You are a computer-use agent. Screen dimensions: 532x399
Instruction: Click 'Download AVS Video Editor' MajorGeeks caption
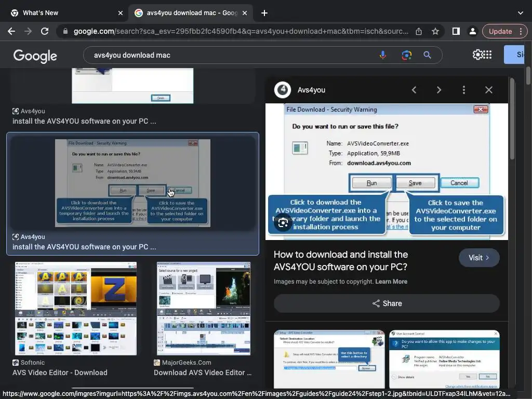click(x=203, y=373)
